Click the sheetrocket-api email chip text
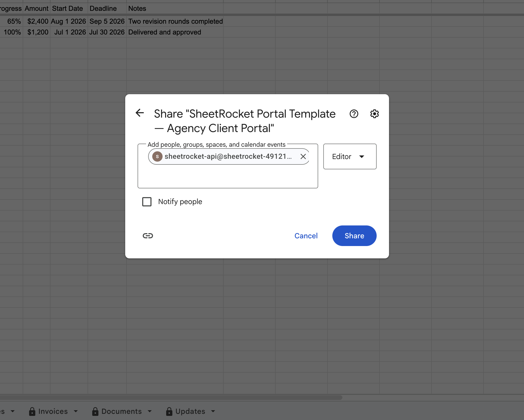The image size is (524, 420). click(228, 156)
